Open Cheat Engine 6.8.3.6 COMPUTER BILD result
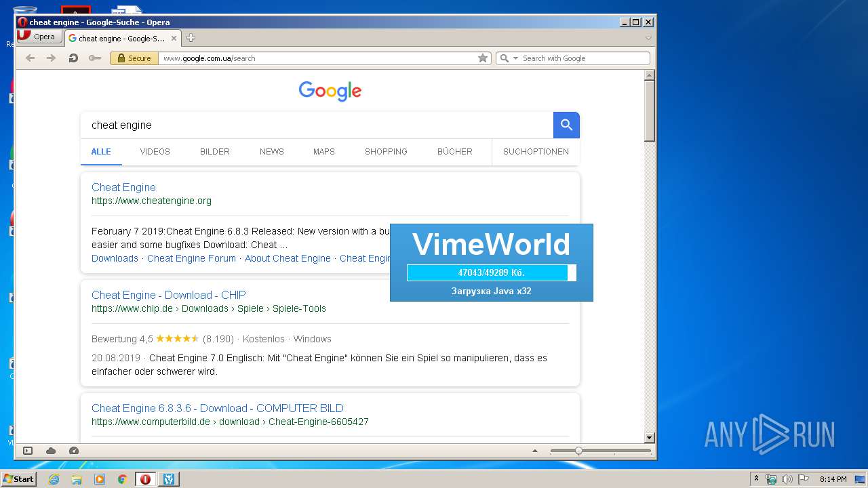Screen dimensions: 868x488 pyautogui.click(x=218, y=408)
